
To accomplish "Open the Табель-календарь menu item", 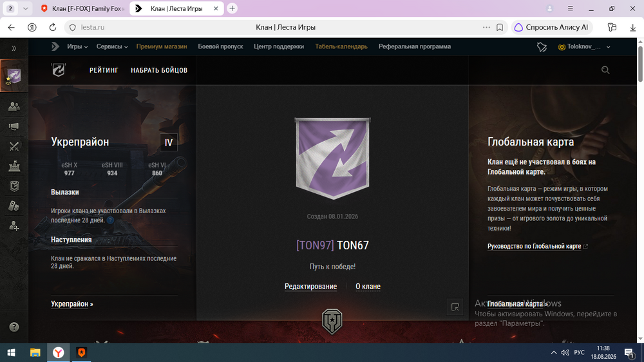I will pos(341,46).
